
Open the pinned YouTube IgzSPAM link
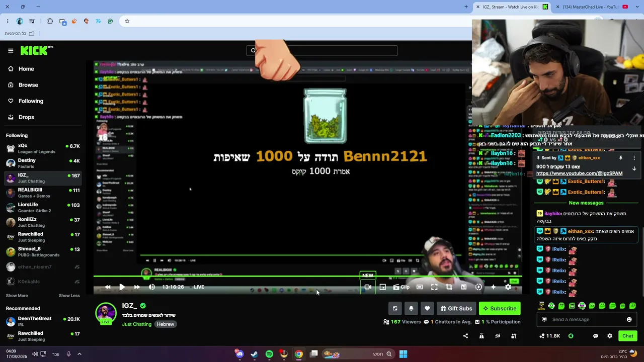click(579, 173)
